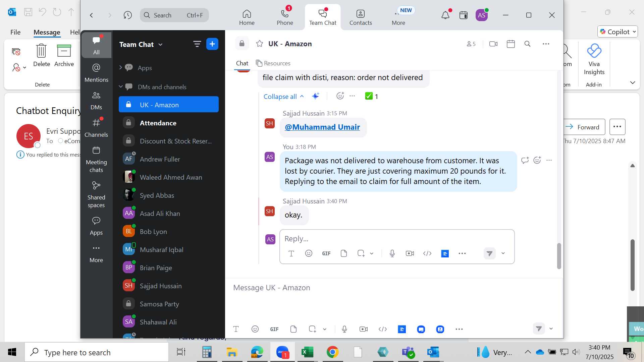The height and width of the screenshot is (362, 644).
Task: Switch to the Home tab
Action: [x=247, y=17]
